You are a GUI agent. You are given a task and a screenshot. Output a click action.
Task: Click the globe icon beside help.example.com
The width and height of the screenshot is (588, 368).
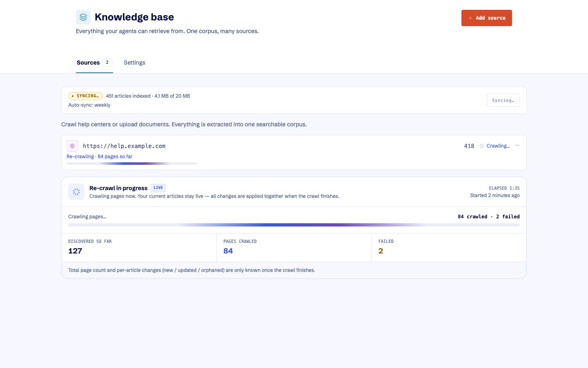coord(72,146)
